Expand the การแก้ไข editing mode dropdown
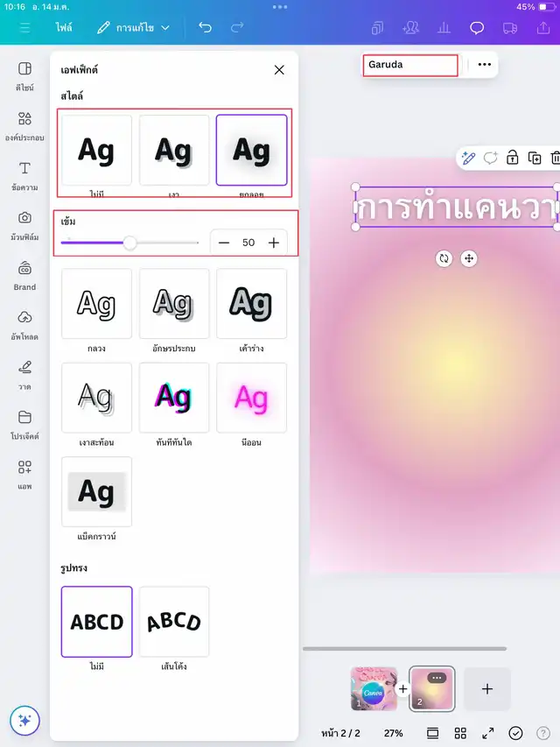The width and height of the screenshot is (560, 747). point(134,28)
